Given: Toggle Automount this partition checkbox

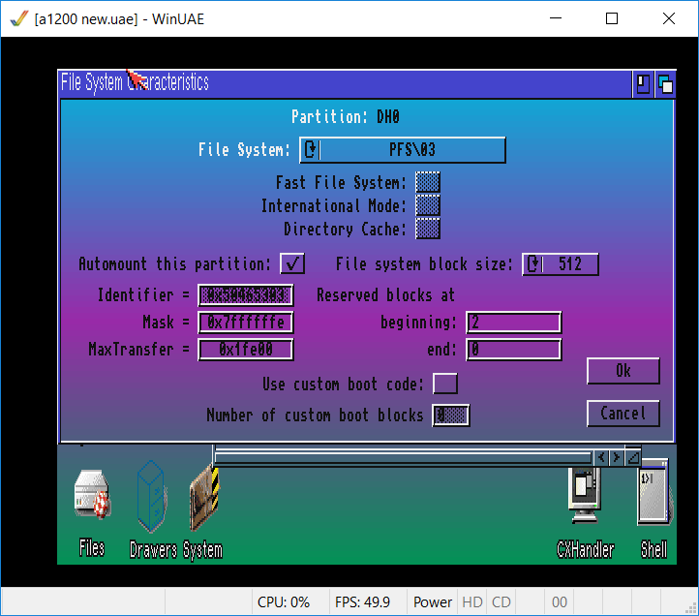Looking at the screenshot, I should point(292,263).
